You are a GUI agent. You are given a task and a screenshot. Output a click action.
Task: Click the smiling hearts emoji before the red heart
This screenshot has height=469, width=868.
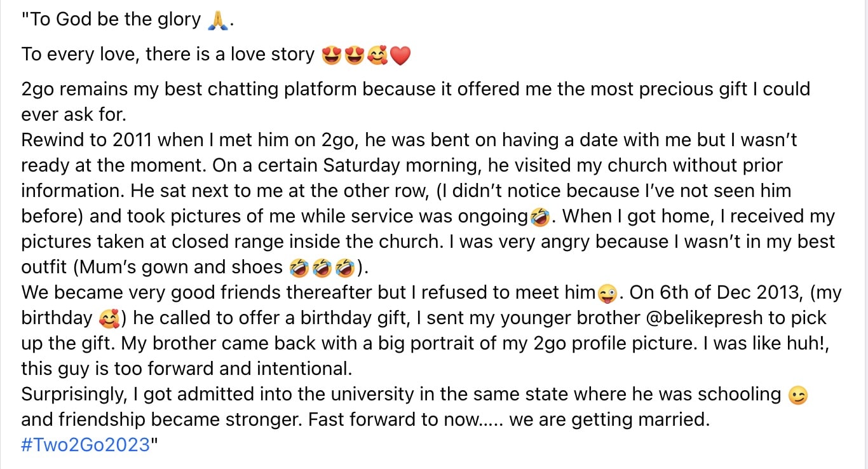point(377,55)
